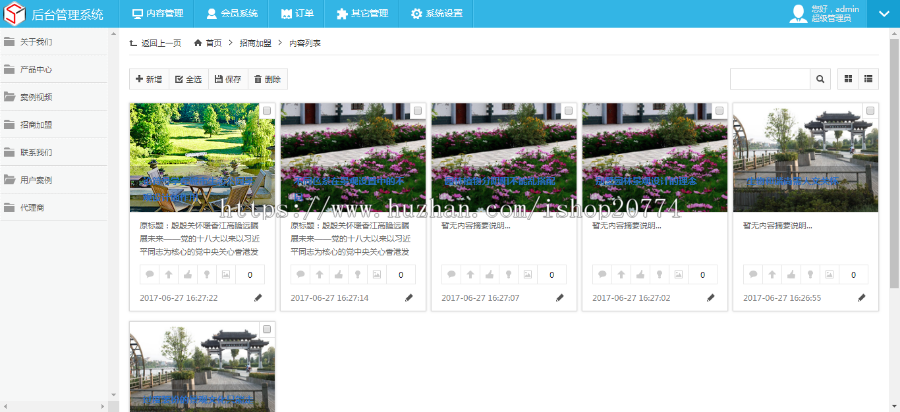This screenshot has height=412, width=900.
Task: Click the 新增 add button
Action: [149, 79]
